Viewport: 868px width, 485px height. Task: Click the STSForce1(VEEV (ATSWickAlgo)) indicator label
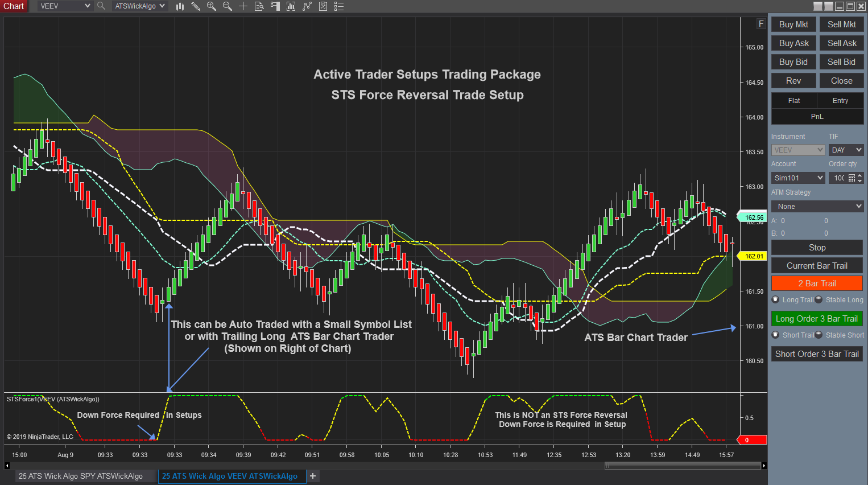tap(53, 399)
